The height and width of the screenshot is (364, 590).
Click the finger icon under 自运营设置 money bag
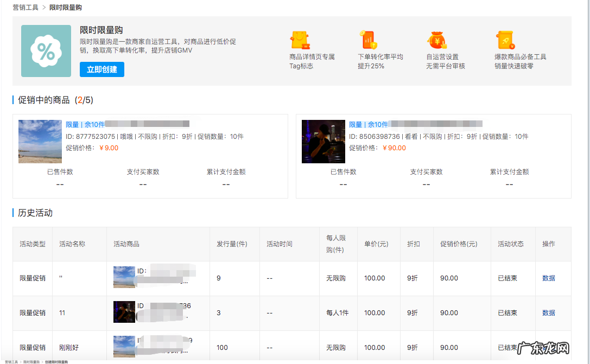443,46
